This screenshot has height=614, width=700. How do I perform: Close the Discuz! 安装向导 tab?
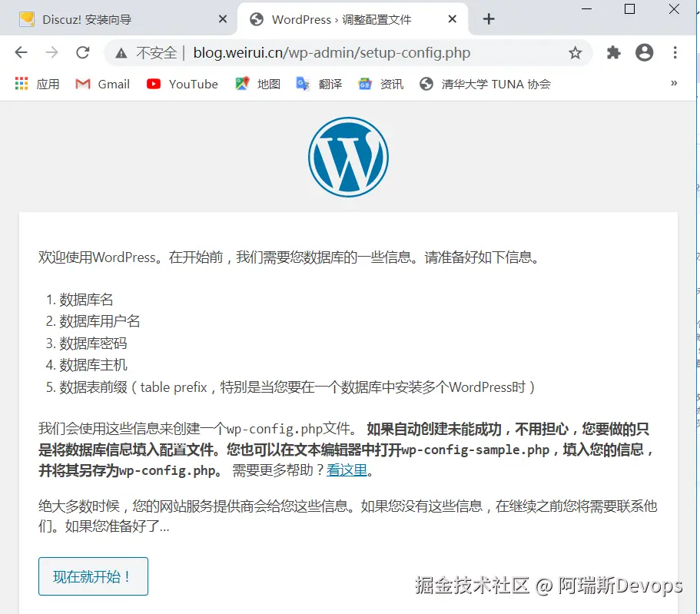pos(223,18)
